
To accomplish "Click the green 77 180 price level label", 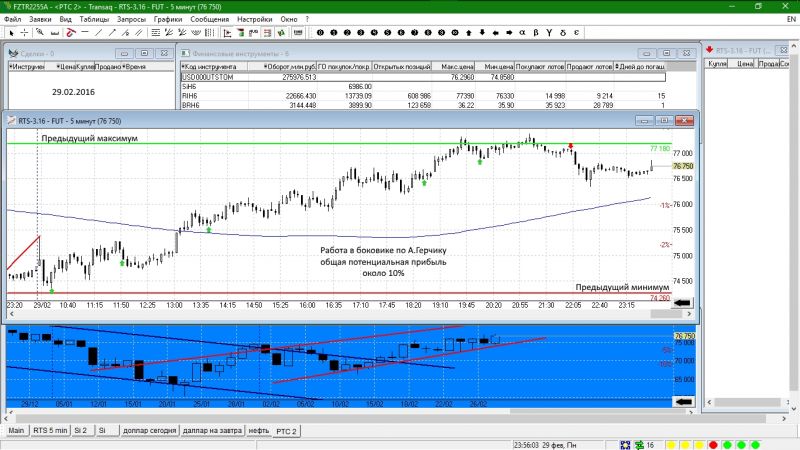I will pyautogui.click(x=660, y=148).
